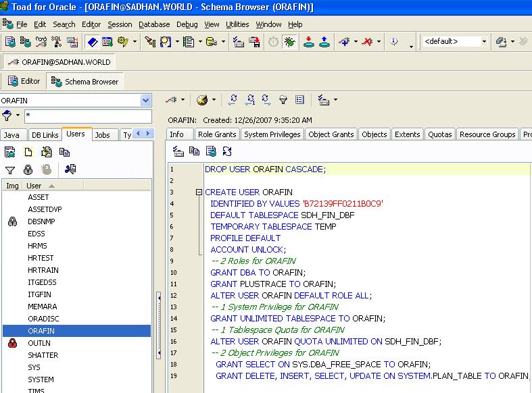Click the Lock User padlock icon
This screenshot has height=393, width=532.
(28, 169)
